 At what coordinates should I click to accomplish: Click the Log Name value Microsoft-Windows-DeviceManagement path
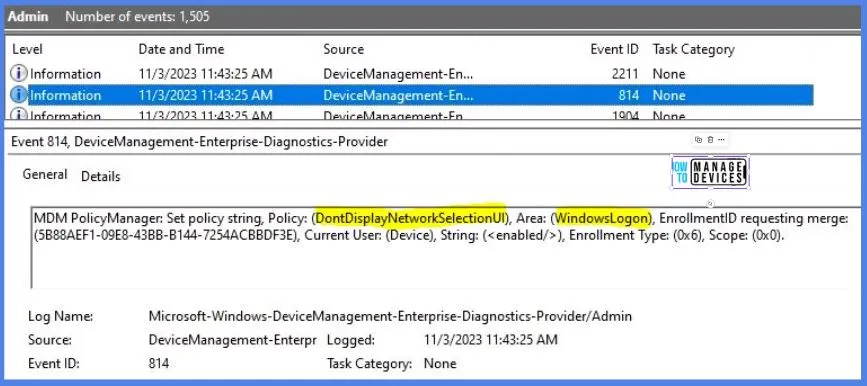(390, 316)
